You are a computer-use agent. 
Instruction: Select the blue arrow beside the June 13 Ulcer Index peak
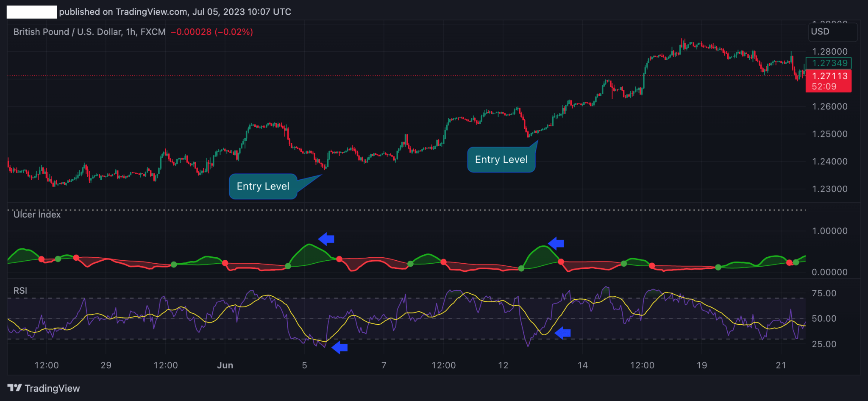point(556,243)
